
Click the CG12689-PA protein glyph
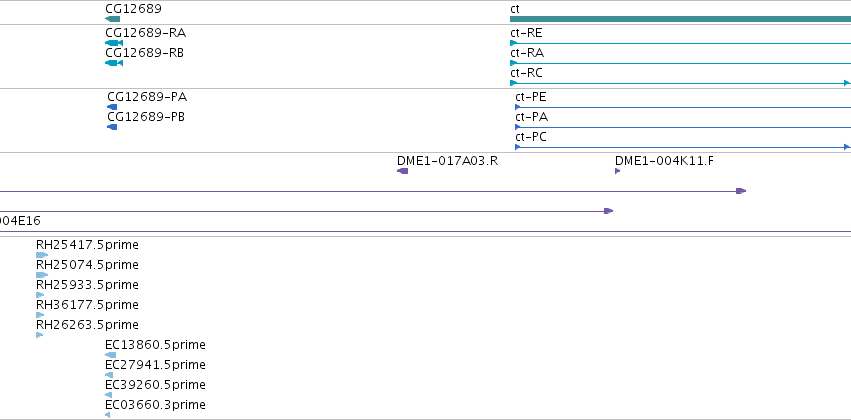tap(112, 107)
